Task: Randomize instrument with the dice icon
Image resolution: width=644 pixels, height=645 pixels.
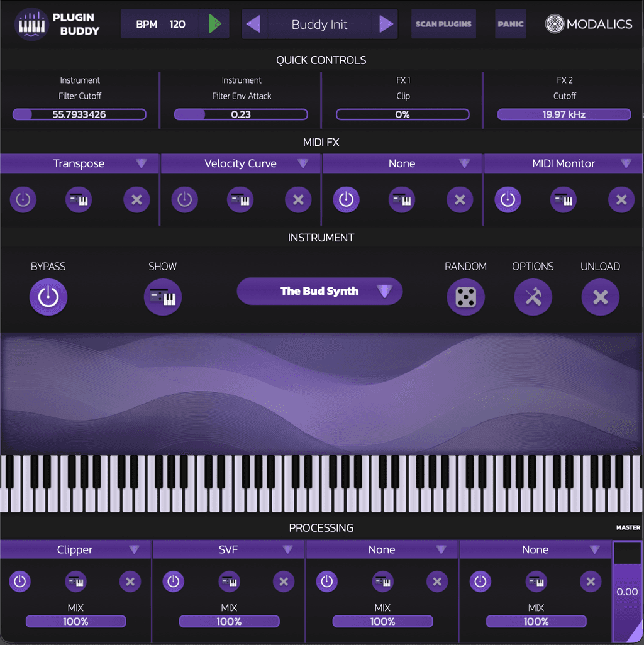Action: coord(465,297)
